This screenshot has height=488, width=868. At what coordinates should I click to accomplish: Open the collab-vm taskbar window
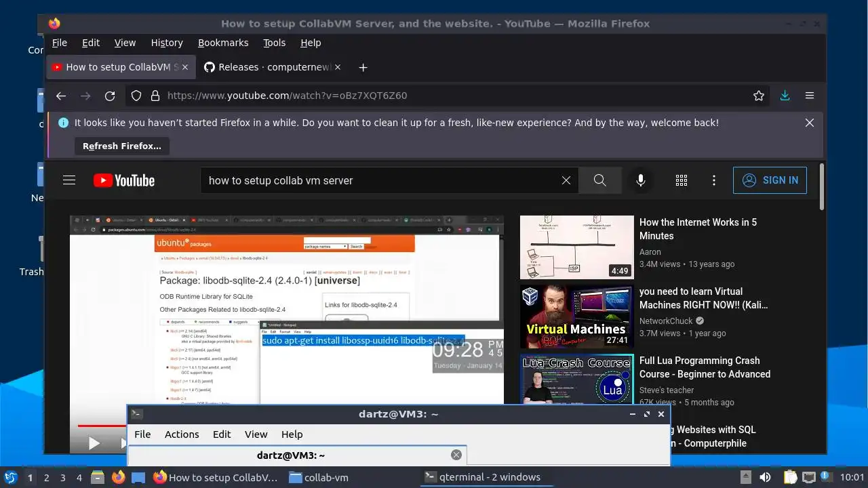[319, 477]
